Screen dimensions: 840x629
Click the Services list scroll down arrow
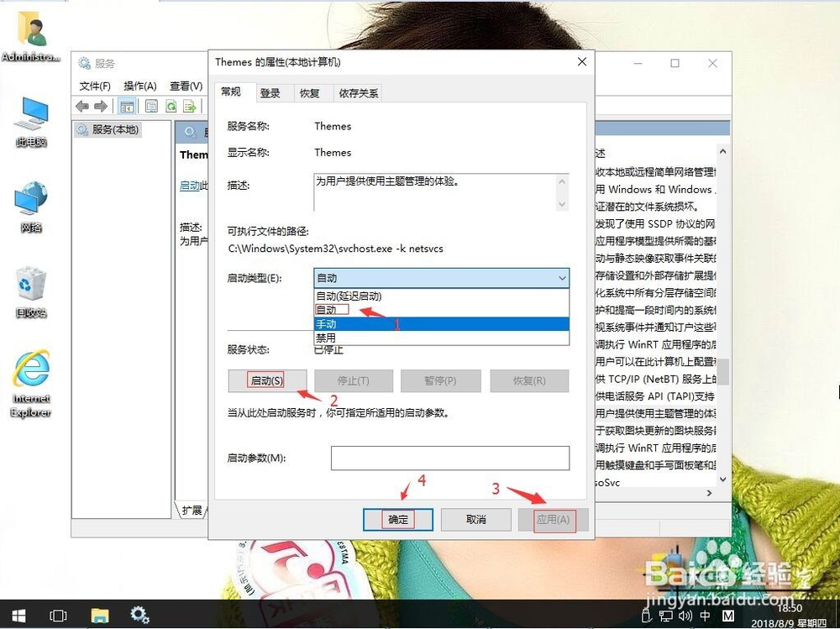tap(722, 480)
